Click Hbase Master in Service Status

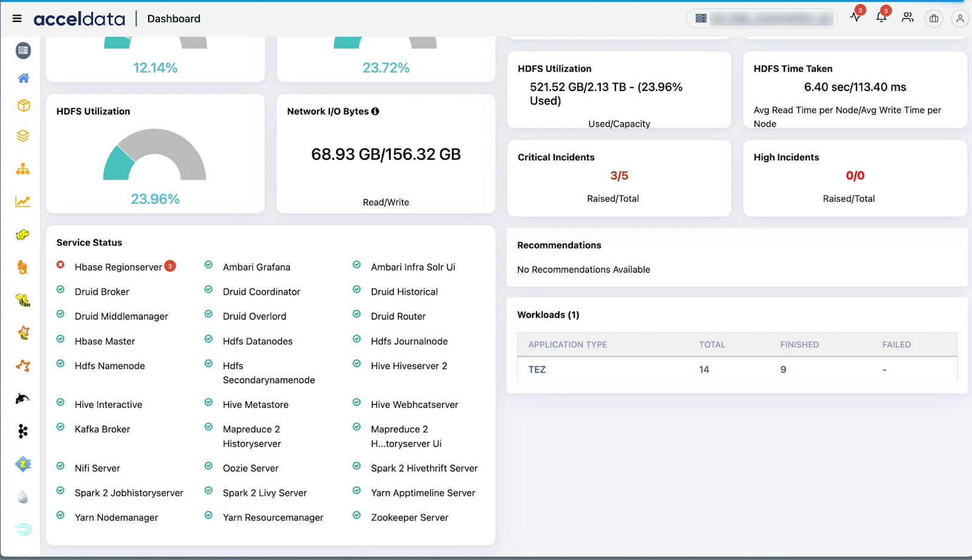click(x=105, y=341)
